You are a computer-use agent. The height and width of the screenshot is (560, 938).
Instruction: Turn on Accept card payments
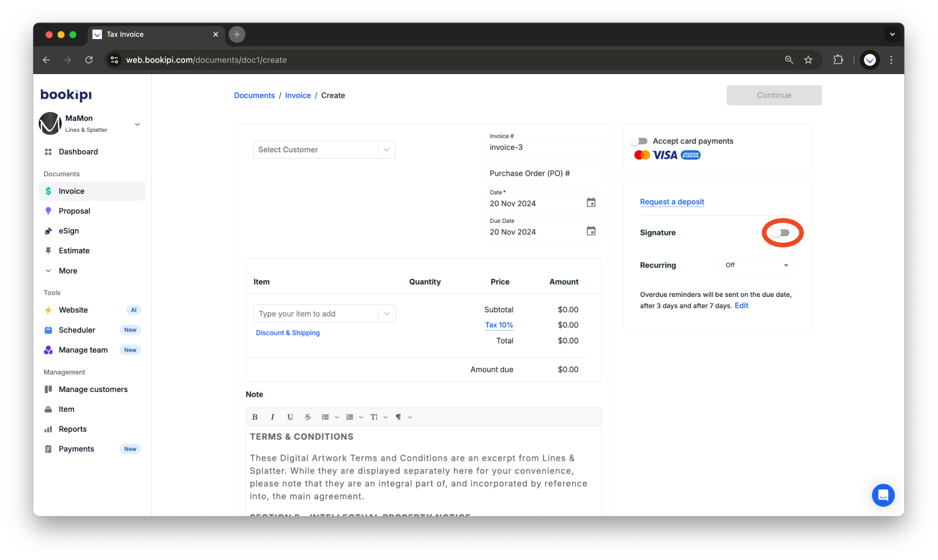click(x=639, y=141)
